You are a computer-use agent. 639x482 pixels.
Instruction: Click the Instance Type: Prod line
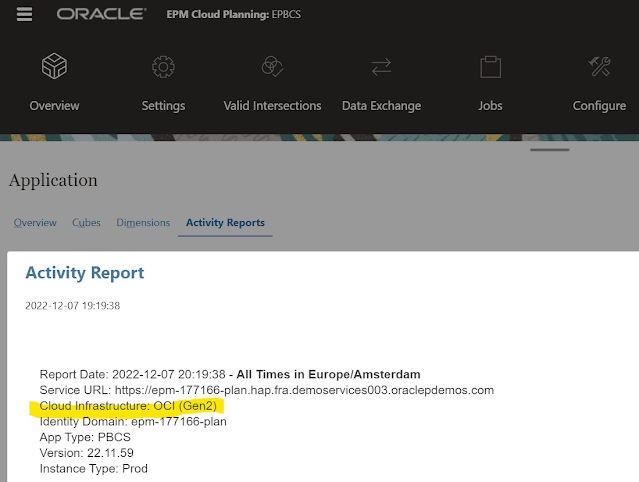pos(94,469)
